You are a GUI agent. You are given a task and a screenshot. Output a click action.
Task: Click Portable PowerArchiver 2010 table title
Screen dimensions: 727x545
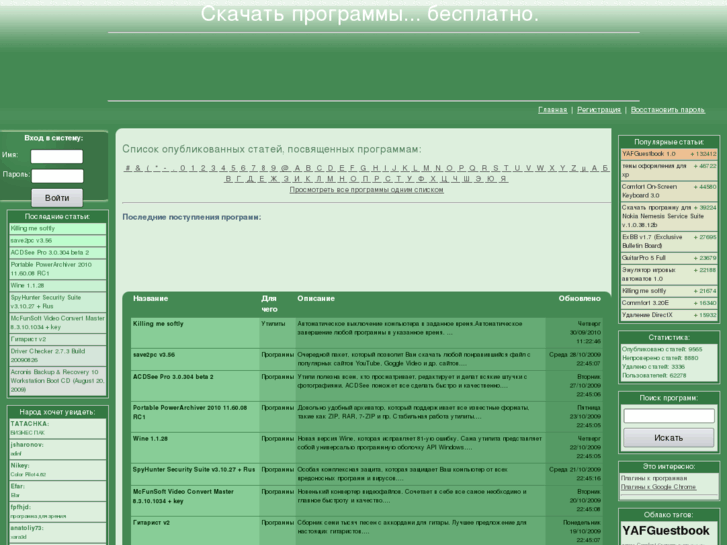click(190, 412)
